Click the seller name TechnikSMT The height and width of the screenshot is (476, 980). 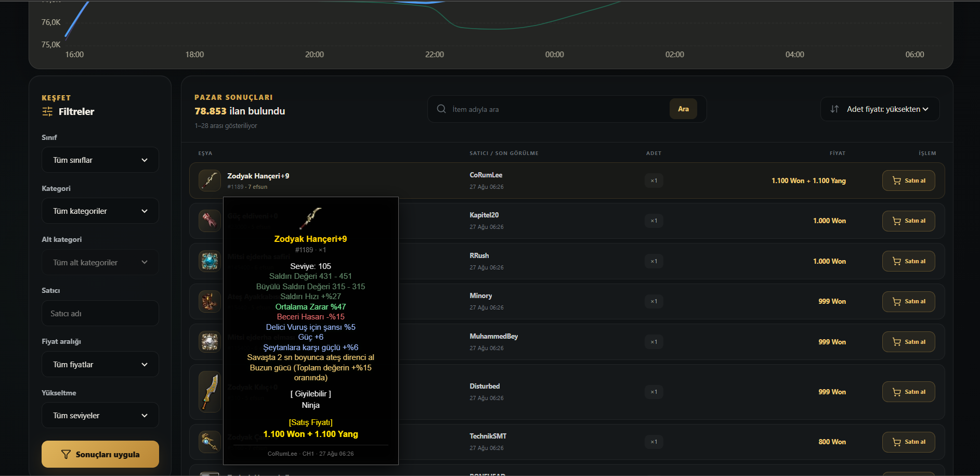(488, 436)
